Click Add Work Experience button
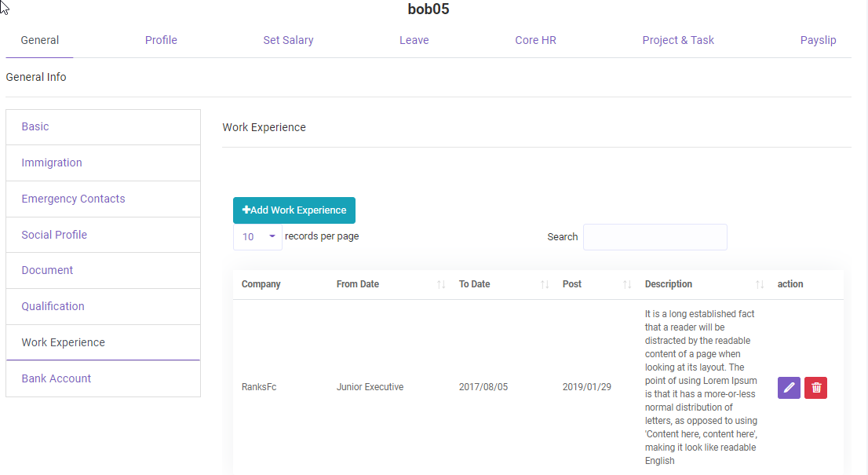Screen dimensions: 868x475 pos(294,210)
